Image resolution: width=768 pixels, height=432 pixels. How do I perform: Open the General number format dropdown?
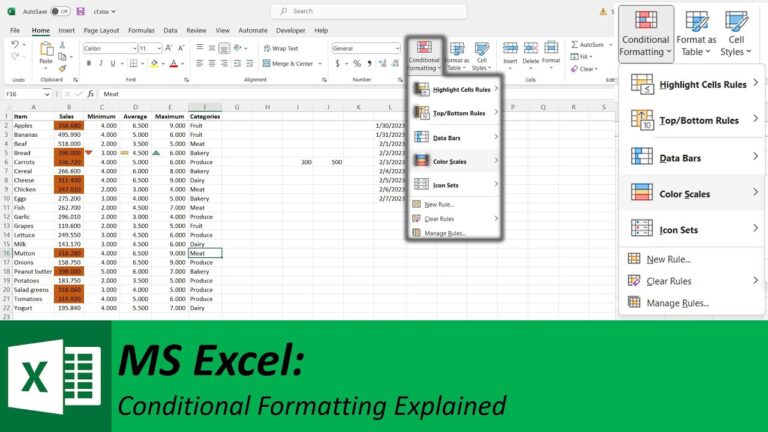click(x=397, y=48)
